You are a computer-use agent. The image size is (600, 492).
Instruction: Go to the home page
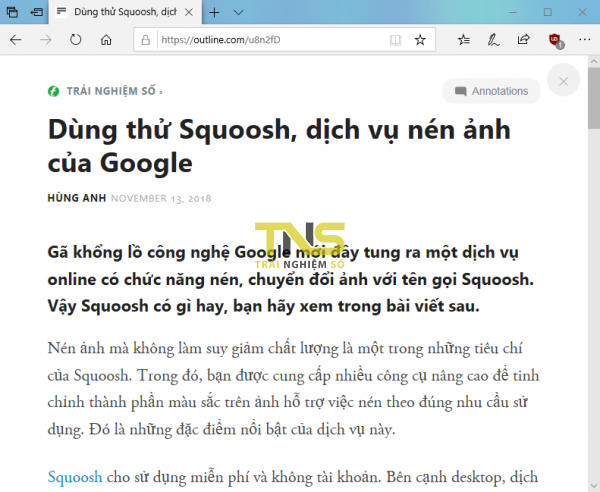click(106, 40)
